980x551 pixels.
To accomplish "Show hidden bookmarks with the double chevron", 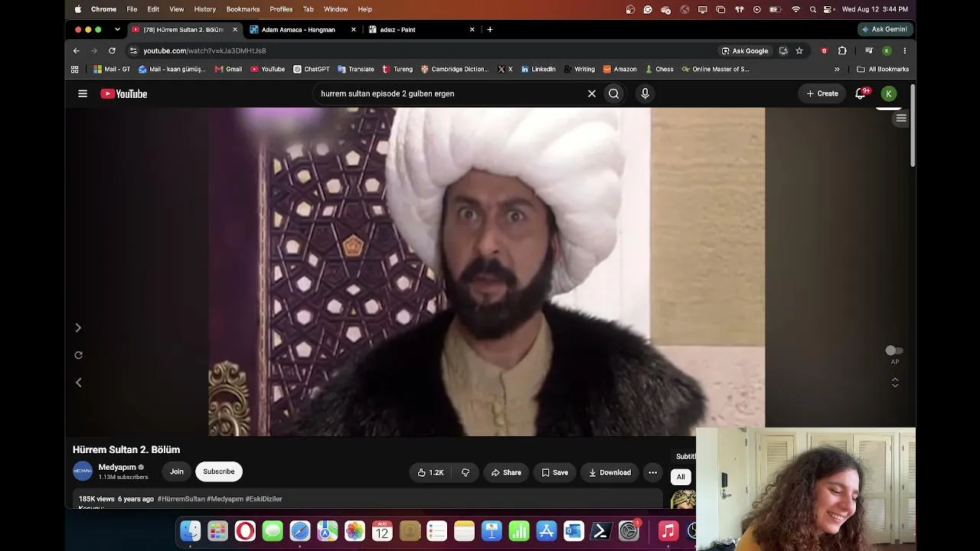I will [x=837, y=69].
